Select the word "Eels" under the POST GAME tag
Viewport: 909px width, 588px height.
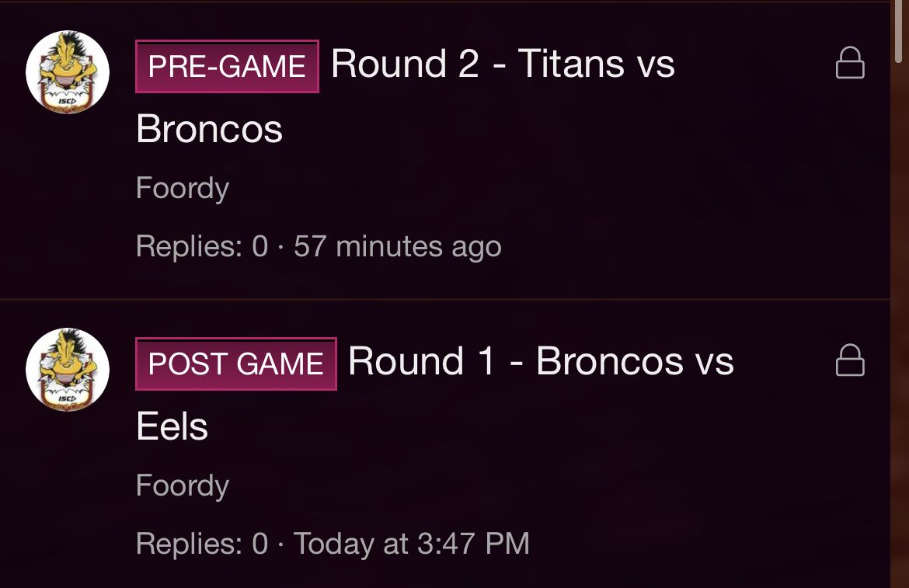click(172, 426)
